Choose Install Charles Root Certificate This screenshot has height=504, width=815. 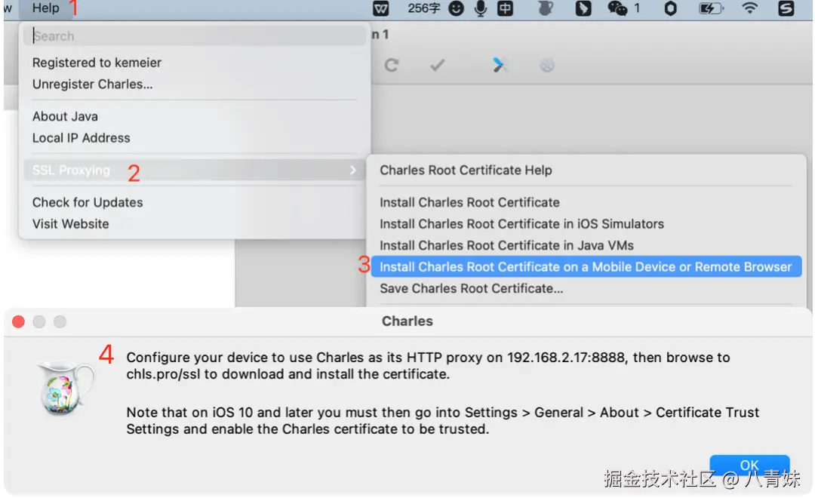pyautogui.click(x=469, y=202)
